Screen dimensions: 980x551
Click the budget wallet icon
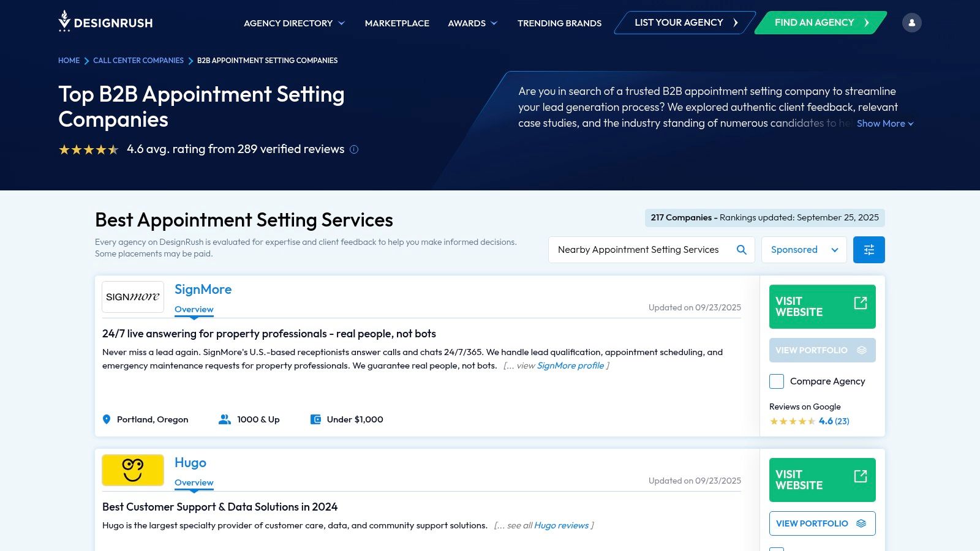pyautogui.click(x=316, y=419)
